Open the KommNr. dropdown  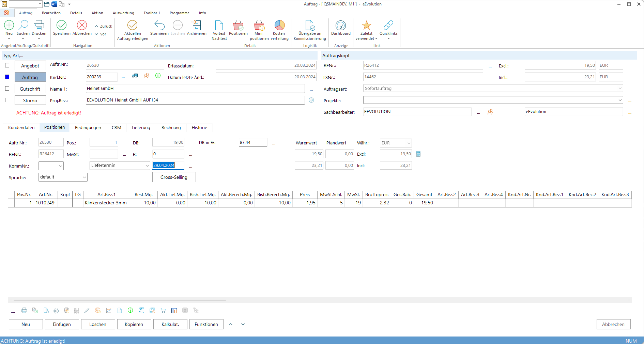[x=61, y=166]
